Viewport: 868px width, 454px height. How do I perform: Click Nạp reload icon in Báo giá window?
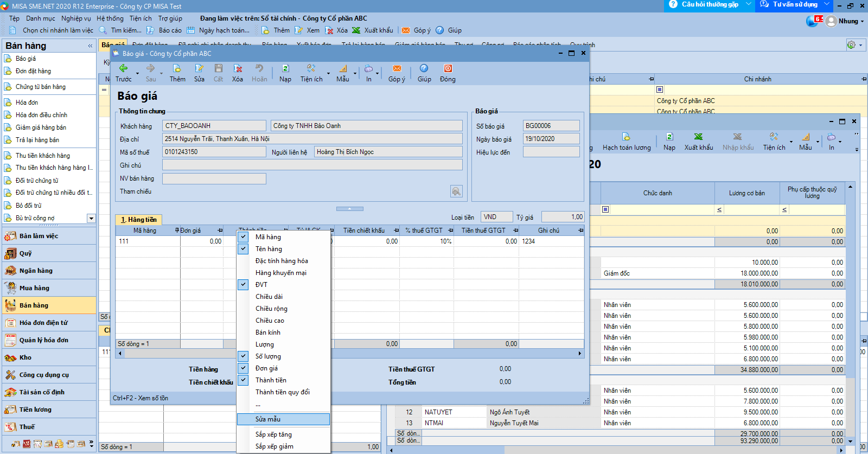(285, 68)
